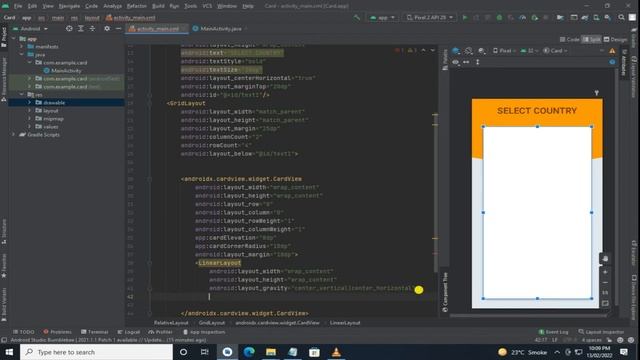The width and height of the screenshot is (640, 360).
Task: Open the Terminal tool window
Action: click(x=94, y=332)
